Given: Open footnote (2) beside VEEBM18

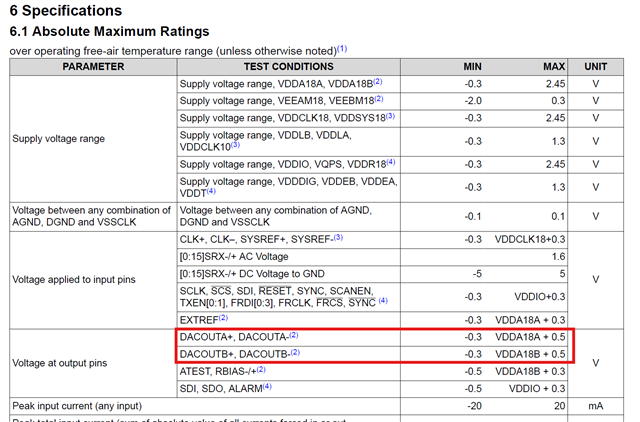Looking at the screenshot, I should tap(379, 98).
